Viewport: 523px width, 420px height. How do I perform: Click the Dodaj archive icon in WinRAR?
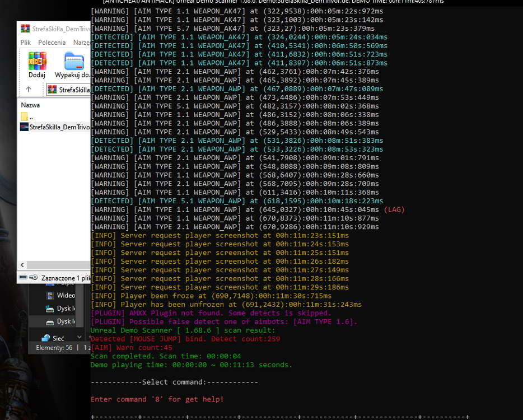[x=37, y=60]
